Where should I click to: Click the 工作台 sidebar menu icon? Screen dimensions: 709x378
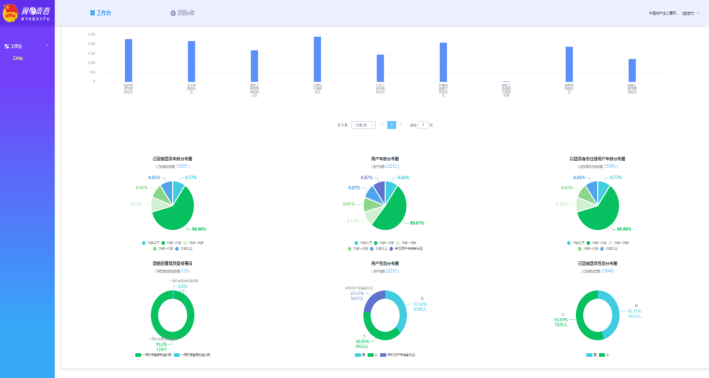[6, 46]
